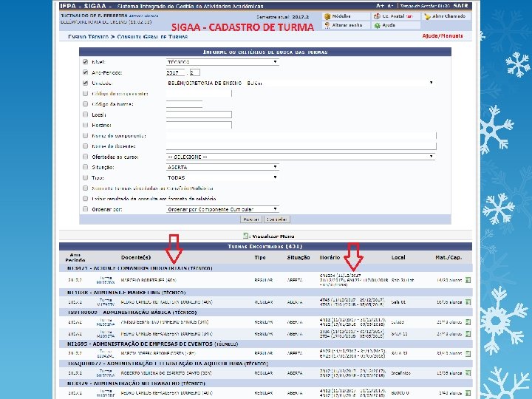Check the Tipo filter checkbox
Viewport: 532px width, 399px height.
[85, 177]
